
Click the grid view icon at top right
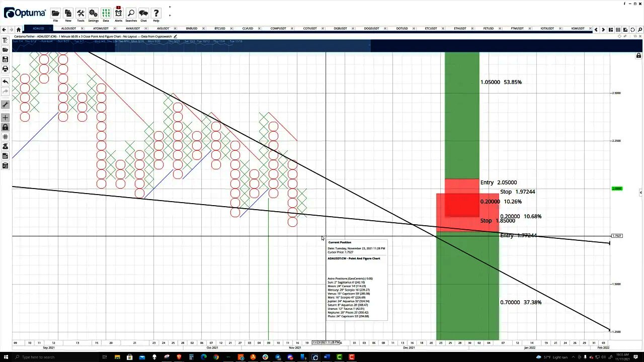click(618, 30)
